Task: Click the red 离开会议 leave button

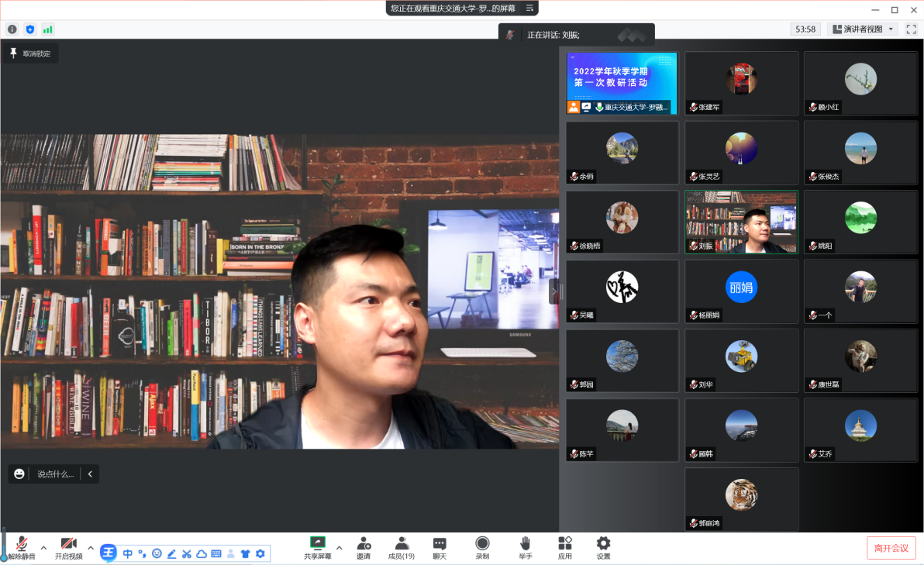Action: (x=891, y=548)
